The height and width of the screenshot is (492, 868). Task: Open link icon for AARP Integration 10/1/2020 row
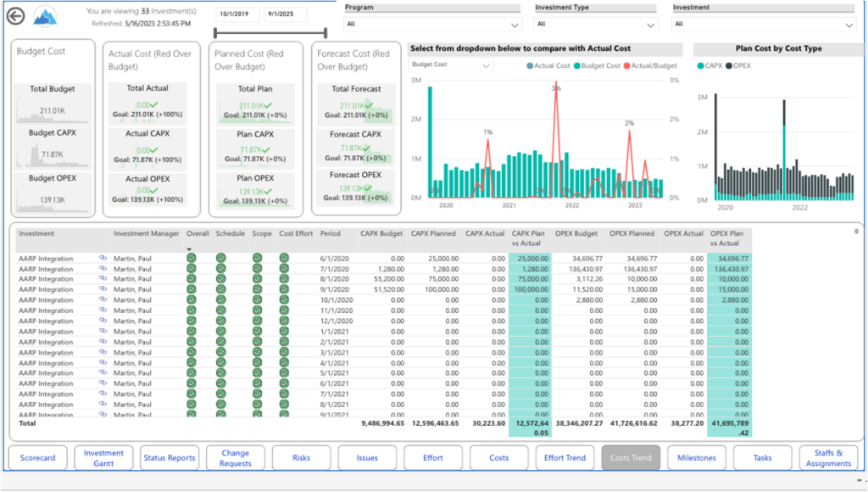(103, 299)
